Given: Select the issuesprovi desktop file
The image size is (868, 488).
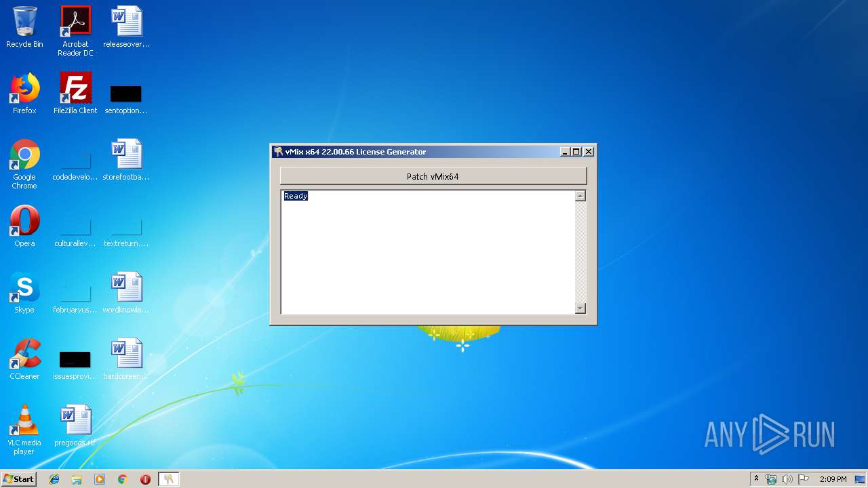Looking at the screenshot, I should [75, 365].
